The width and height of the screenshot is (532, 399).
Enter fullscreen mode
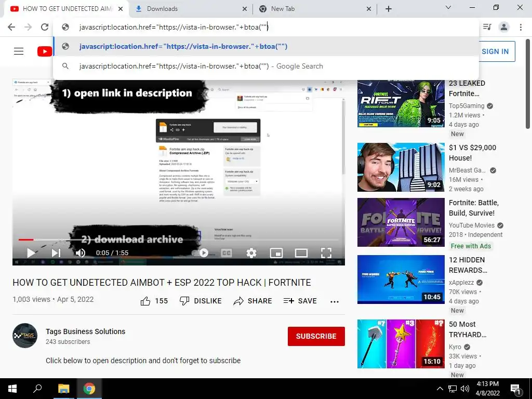coord(326,253)
